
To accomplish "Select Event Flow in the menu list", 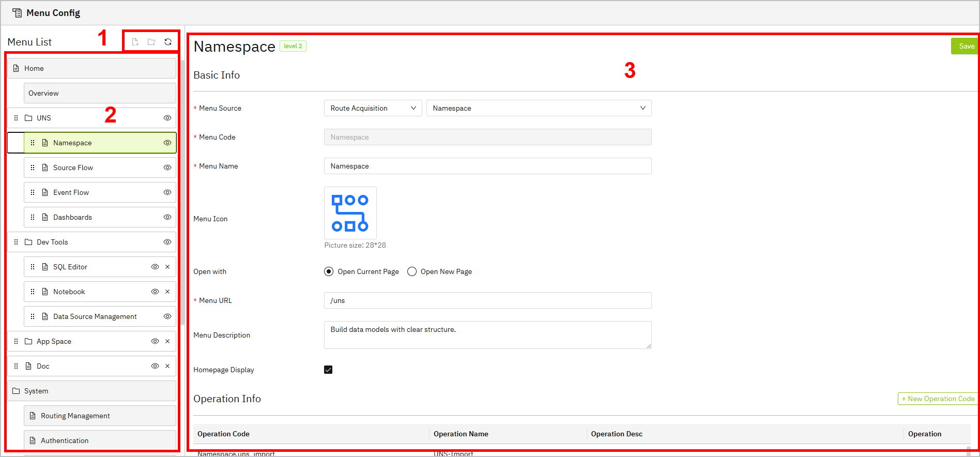I will point(71,192).
